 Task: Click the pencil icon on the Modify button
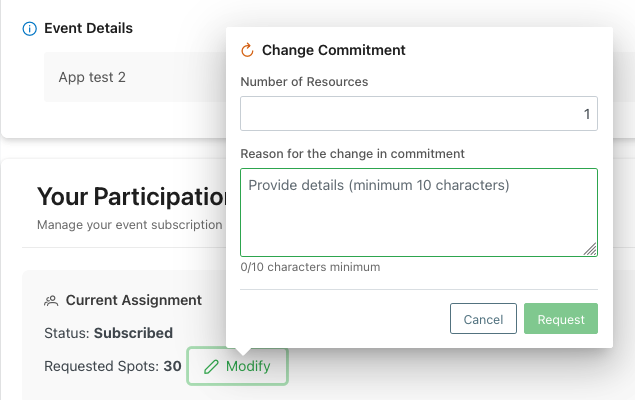[211, 367]
